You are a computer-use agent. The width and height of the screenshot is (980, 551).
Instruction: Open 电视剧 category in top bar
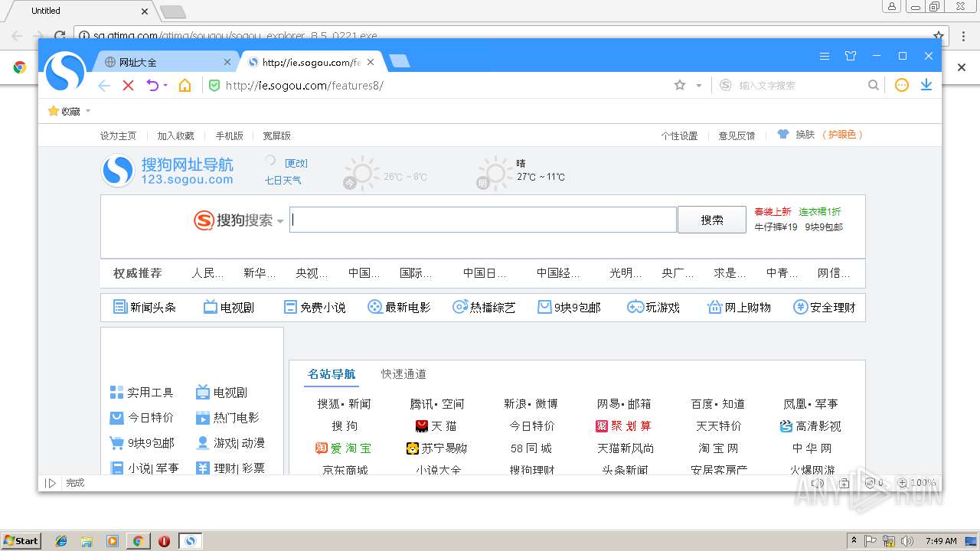coord(229,307)
